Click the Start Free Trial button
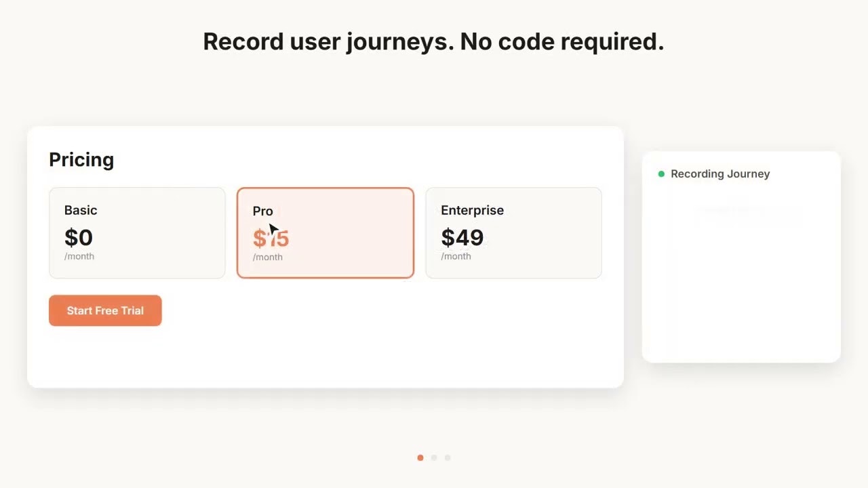868x488 pixels. (105, 310)
